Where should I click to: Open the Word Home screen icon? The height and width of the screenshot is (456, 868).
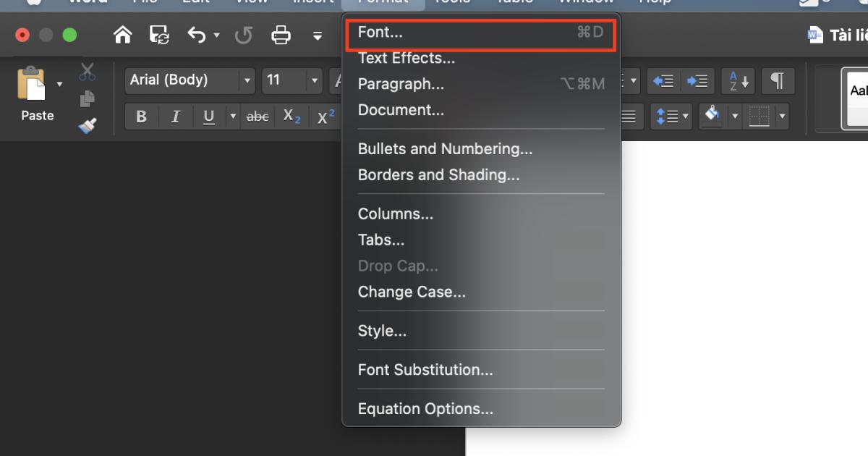point(122,34)
